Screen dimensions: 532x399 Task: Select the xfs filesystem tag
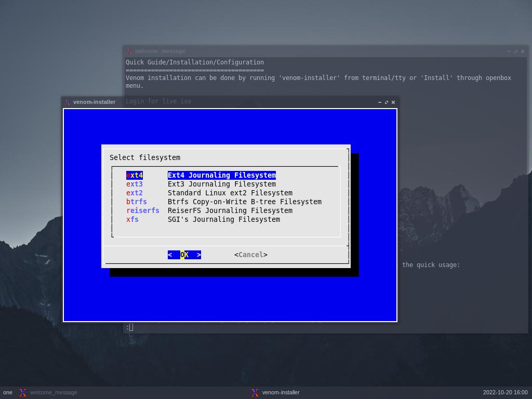(x=132, y=219)
